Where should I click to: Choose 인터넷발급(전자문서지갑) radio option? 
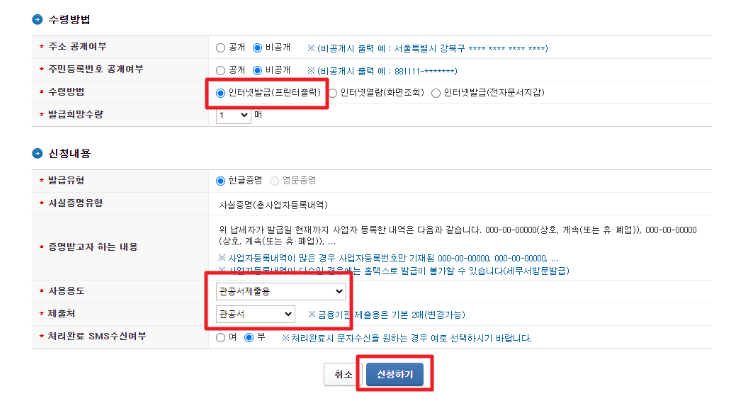(x=436, y=93)
